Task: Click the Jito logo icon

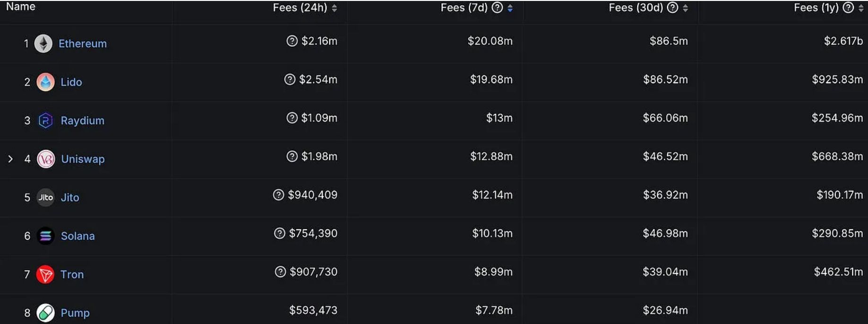Action: (45, 197)
